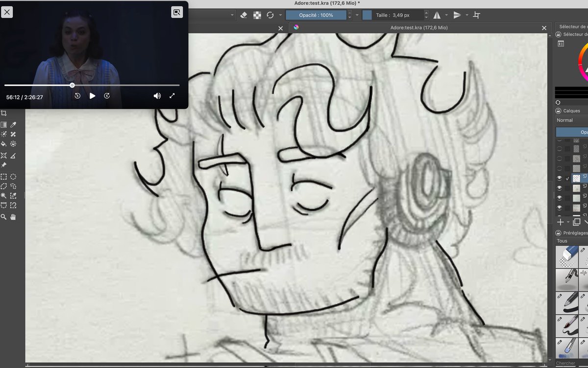Select the Smart Patch tool

(x=14, y=134)
